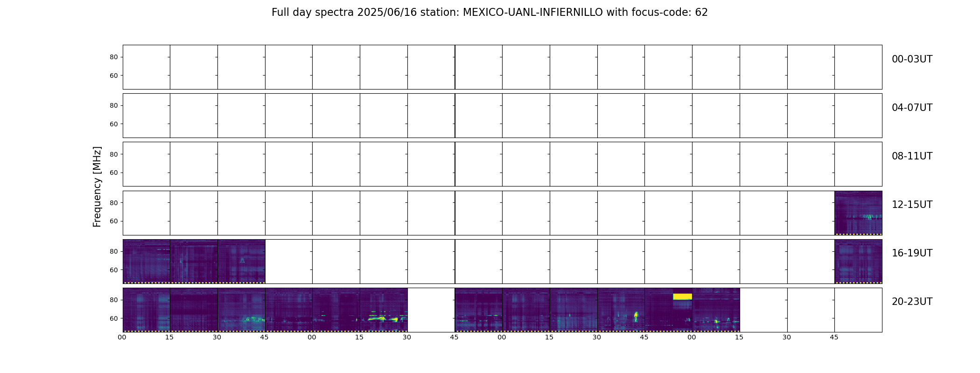Click the '80' tick label of the 20-23UT row
This screenshot has height=373, width=980.
point(114,300)
